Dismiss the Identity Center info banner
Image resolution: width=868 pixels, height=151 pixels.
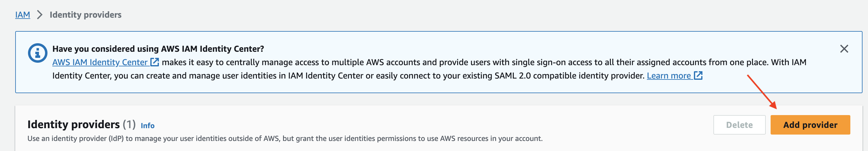844,49
